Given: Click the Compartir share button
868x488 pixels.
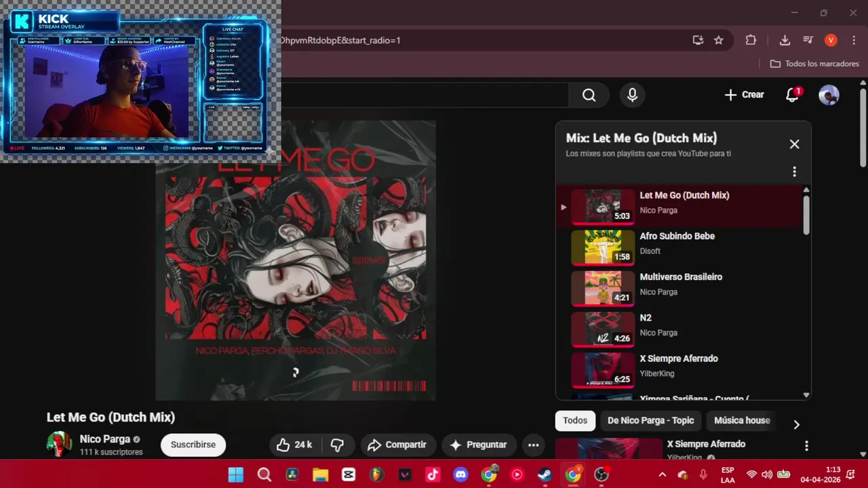Looking at the screenshot, I should [x=397, y=445].
